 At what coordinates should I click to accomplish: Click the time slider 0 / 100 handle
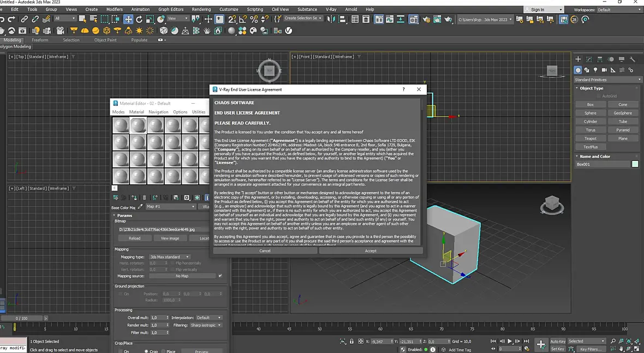[x=21, y=318]
